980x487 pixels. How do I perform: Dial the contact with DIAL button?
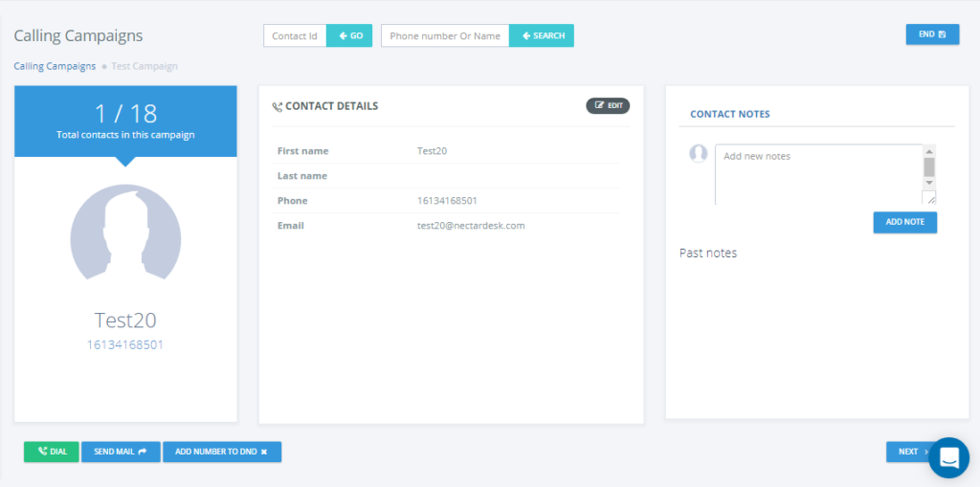pyautogui.click(x=52, y=452)
